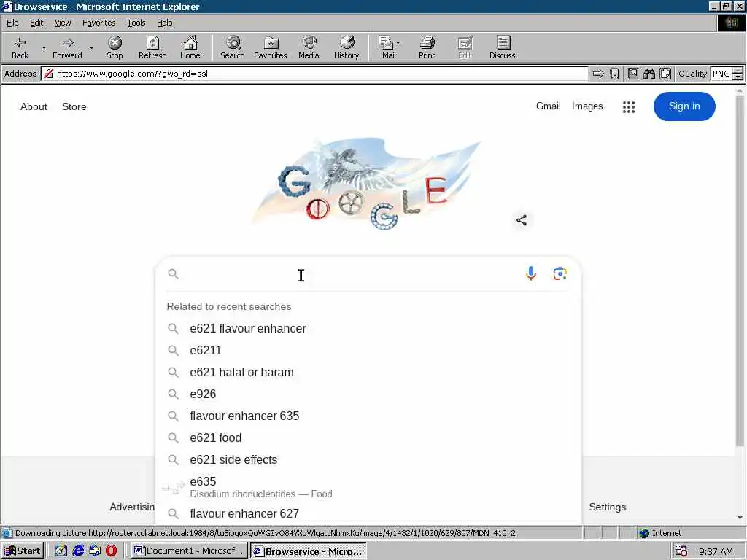747x560 pixels.
Task: Launch Internet Explorer from quick launch
Action: tap(78, 551)
